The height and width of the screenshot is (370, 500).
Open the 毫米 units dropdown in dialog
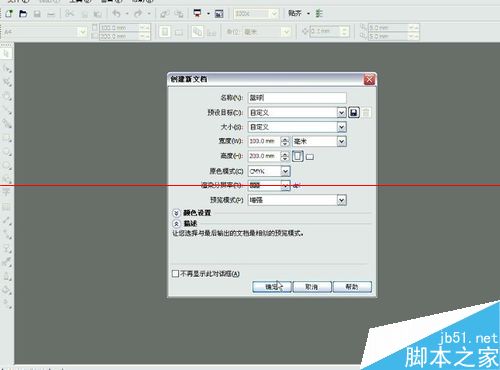(341, 141)
